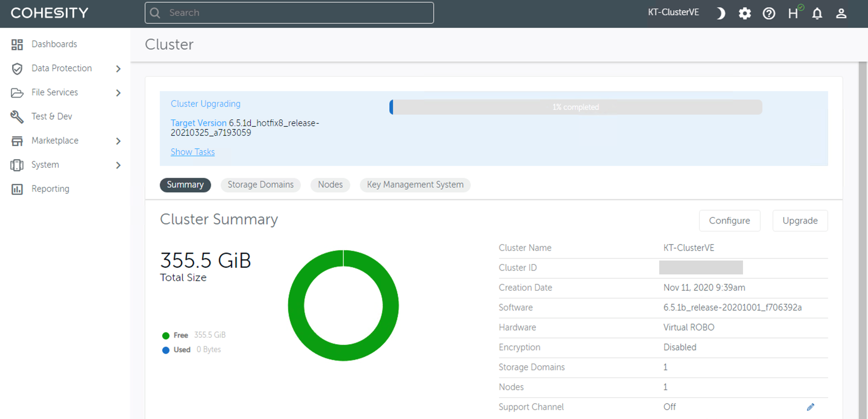The width and height of the screenshot is (868, 419).
Task: Expand the Marketplace menu chevron
Action: (118, 141)
